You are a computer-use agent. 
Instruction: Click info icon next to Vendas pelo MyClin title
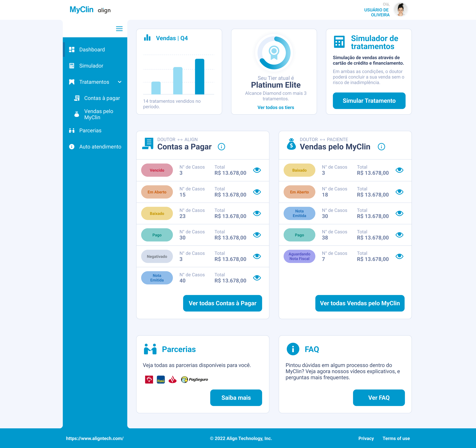point(381,147)
